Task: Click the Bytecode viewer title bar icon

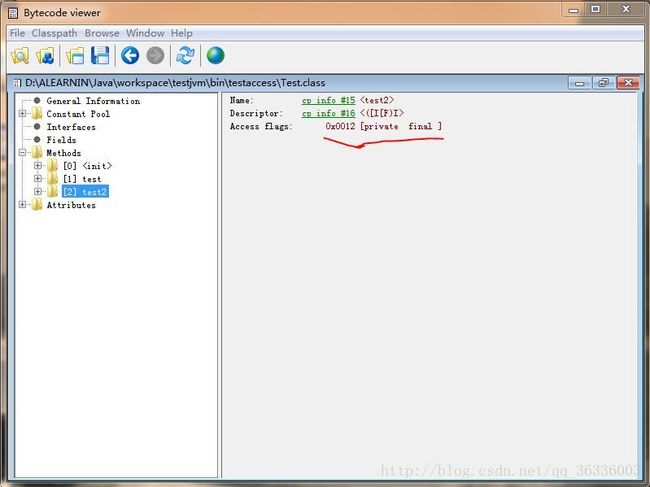Action: coord(13,13)
